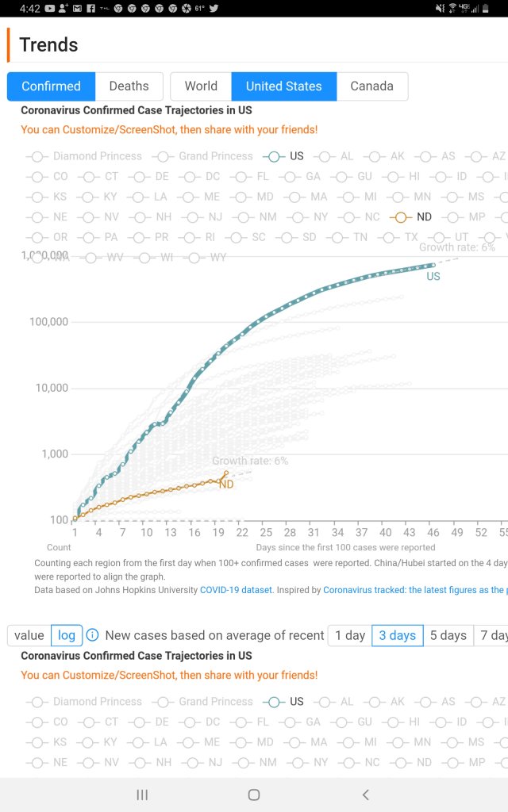Screen dimensions: 508x812
Task: Toggle the ND series in the top legend
Action: click(x=412, y=216)
